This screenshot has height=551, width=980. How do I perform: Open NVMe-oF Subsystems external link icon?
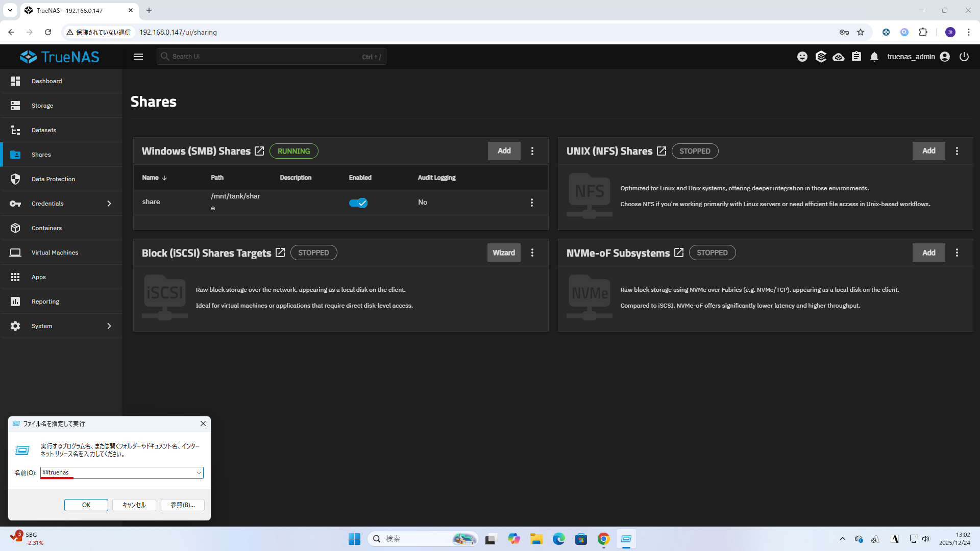coord(679,253)
